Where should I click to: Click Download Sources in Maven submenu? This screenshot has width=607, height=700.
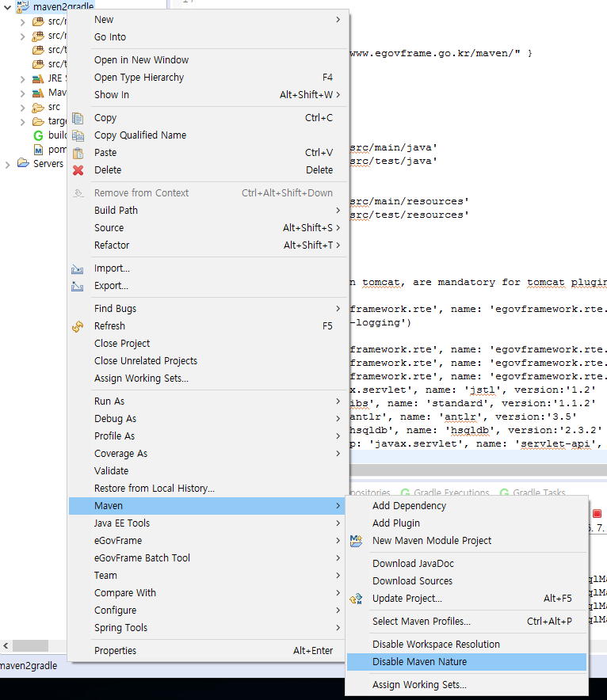(x=412, y=581)
